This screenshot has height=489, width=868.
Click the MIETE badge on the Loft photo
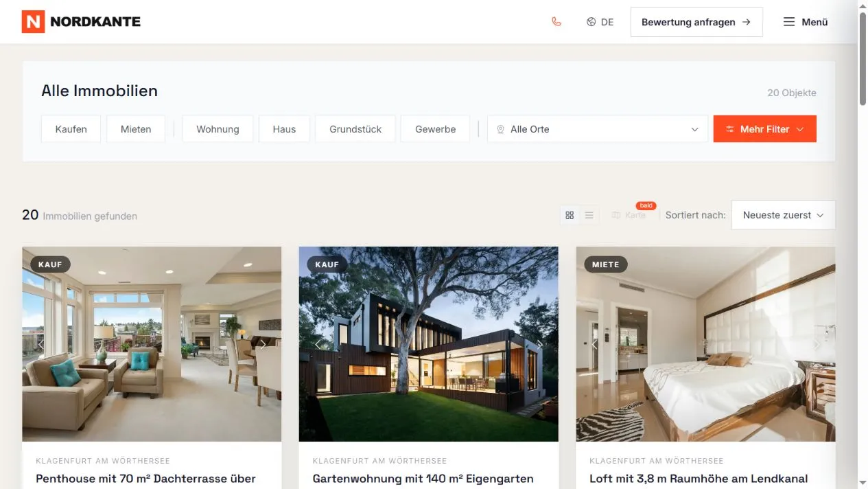(x=605, y=264)
